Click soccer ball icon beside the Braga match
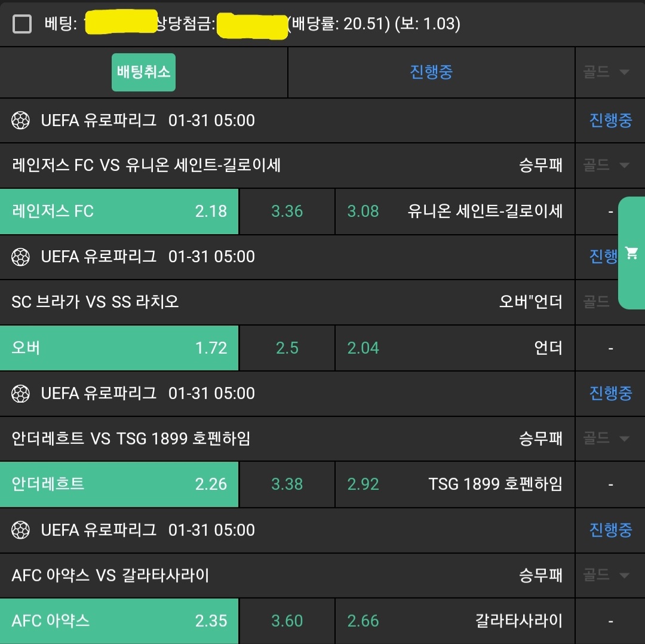645x644 pixels. (x=21, y=257)
